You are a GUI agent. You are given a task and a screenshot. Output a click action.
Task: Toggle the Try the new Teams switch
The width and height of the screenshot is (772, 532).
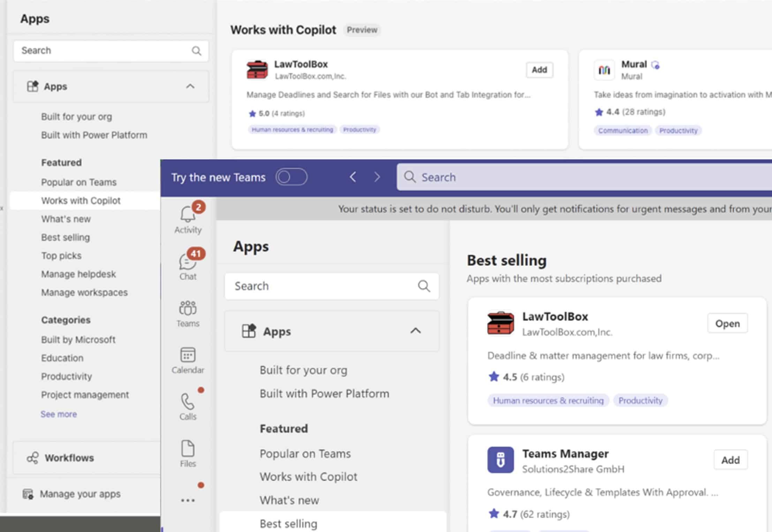coord(291,177)
